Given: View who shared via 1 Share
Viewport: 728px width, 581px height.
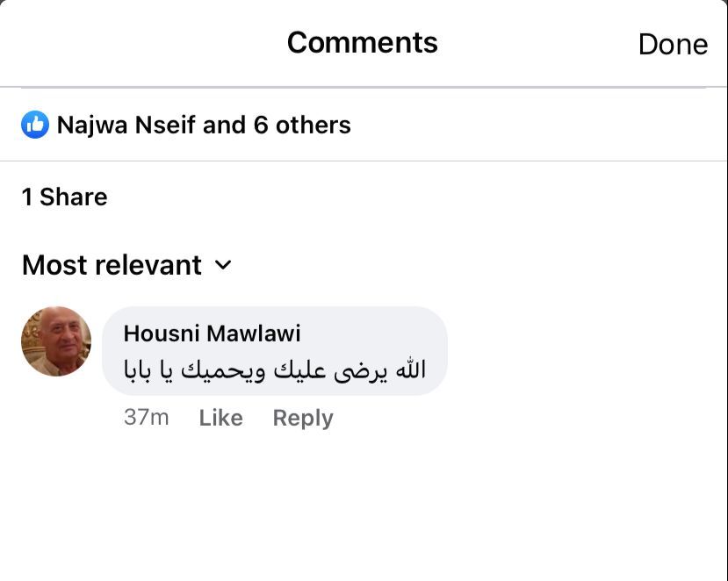Looking at the screenshot, I should pos(64,197).
